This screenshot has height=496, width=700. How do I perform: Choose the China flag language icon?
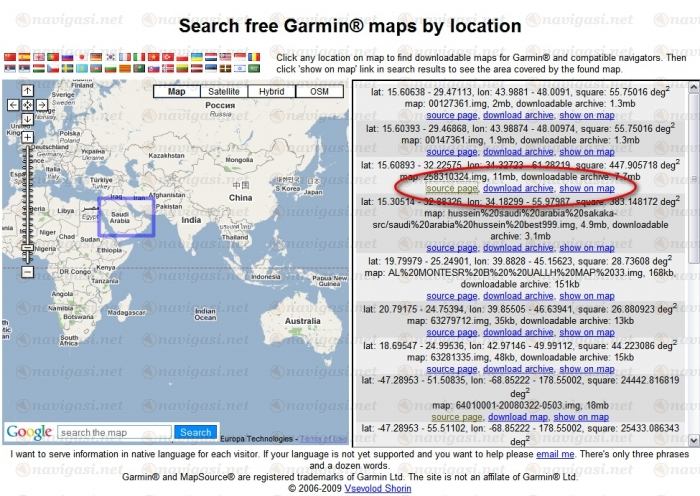(10, 57)
